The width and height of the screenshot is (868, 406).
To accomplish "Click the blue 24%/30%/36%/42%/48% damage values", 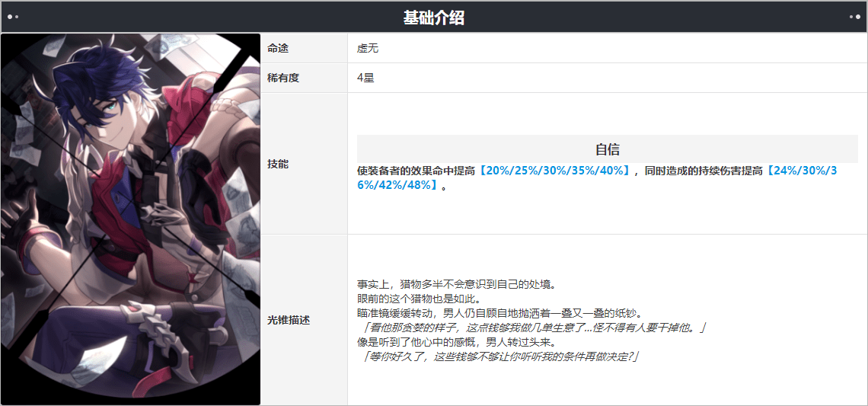I will 596,178.
